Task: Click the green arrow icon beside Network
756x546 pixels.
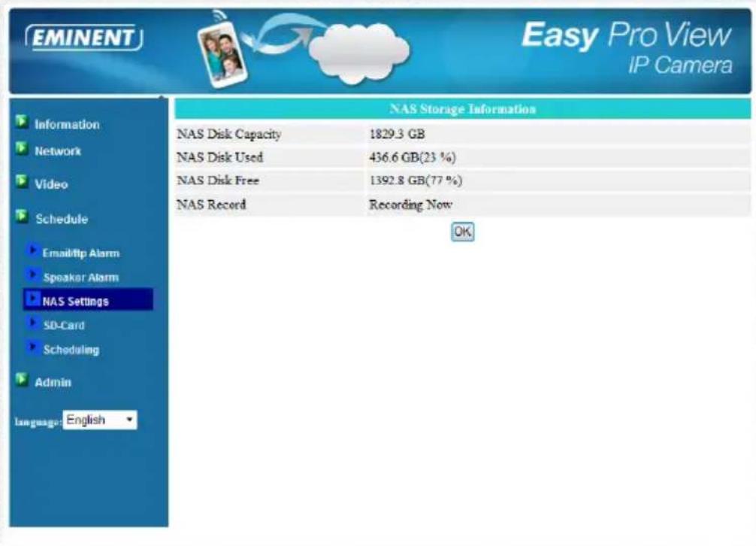Action: click(x=21, y=148)
